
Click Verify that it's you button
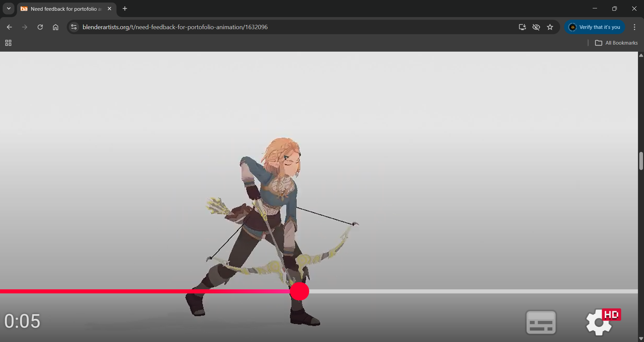[x=595, y=27]
